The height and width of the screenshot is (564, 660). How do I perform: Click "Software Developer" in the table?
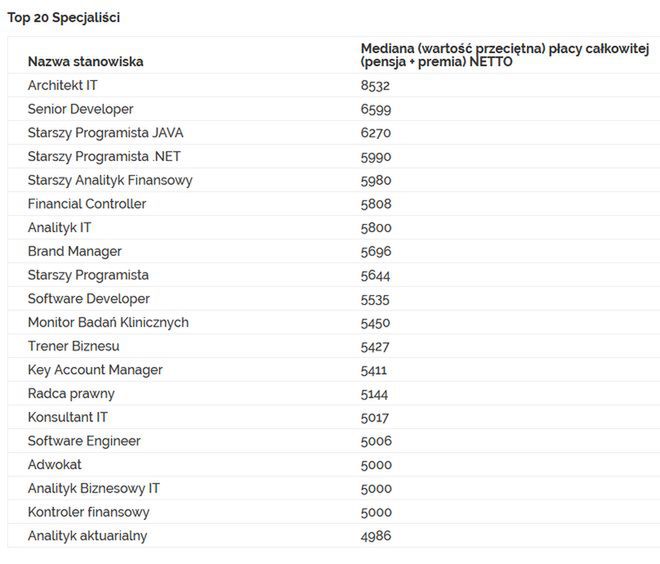coord(89,299)
